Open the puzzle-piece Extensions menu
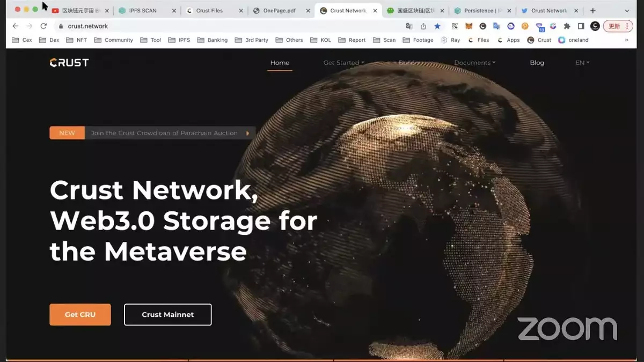The height and width of the screenshot is (362, 644). [567, 26]
